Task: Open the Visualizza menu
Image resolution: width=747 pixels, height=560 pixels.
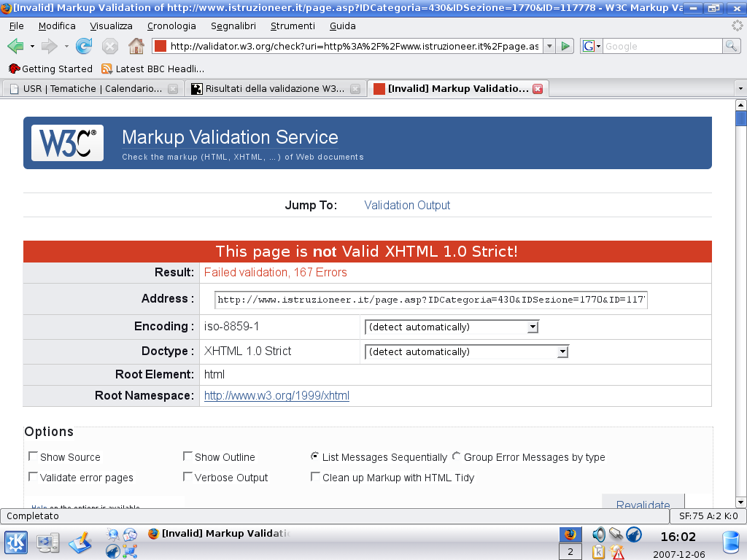Action: point(112,26)
